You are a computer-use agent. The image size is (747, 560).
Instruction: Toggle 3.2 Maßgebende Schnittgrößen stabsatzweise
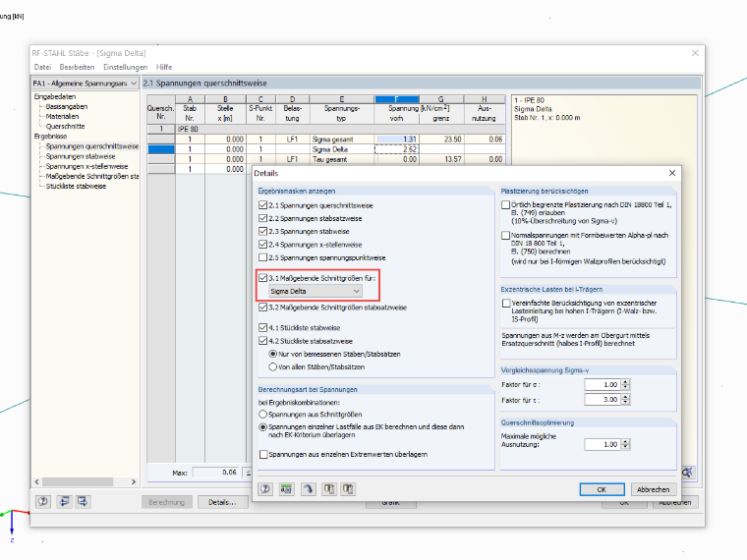pyautogui.click(x=262, y=308)
